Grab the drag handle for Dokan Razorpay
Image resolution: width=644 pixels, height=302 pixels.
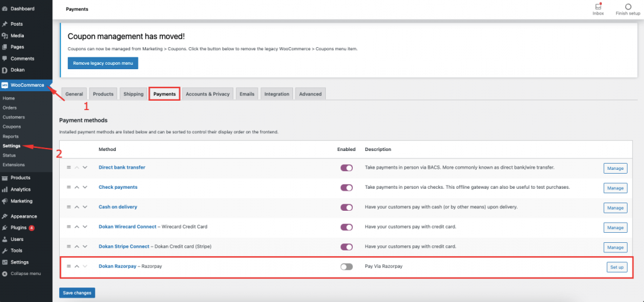69,267
